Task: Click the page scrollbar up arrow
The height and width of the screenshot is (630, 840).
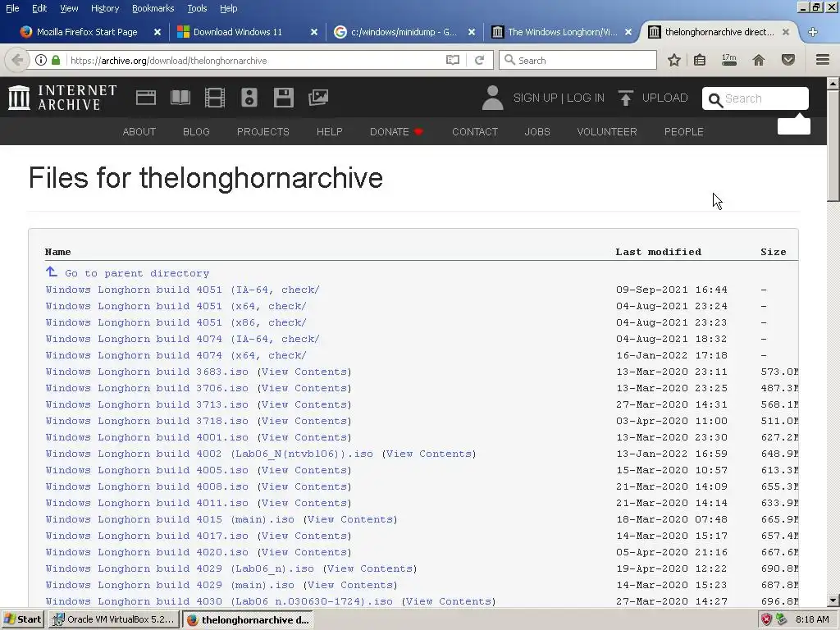Action: pyautogui.click(x=833, y=83)
